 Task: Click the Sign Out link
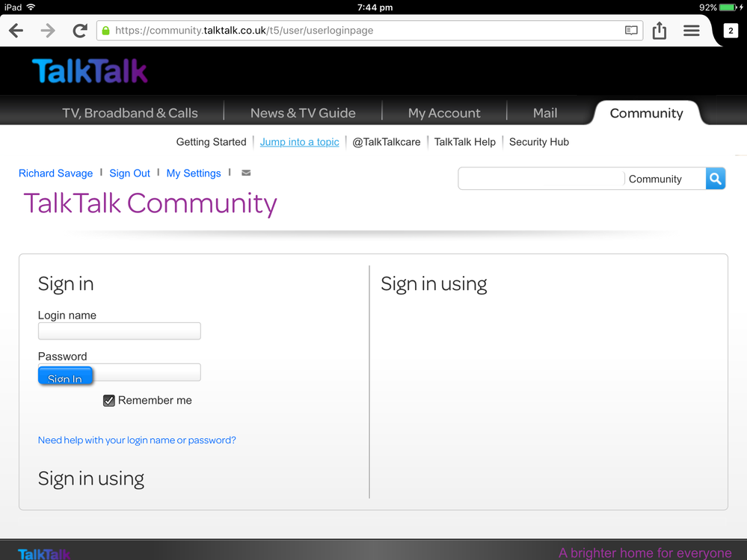coord(129,173)
